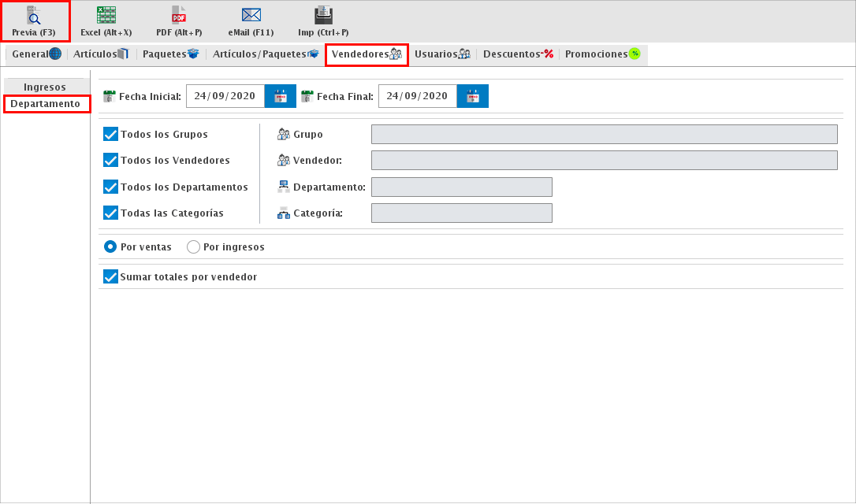
Task: Toggle Todos los Vendedores checkbox
Action: pyautogui.click(x=111, y=161)
